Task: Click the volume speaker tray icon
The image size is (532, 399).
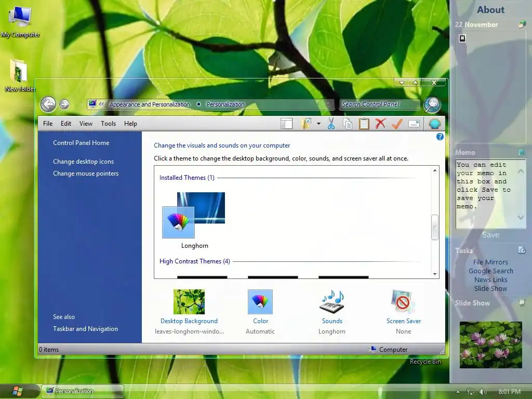Action: coord(483,391)
